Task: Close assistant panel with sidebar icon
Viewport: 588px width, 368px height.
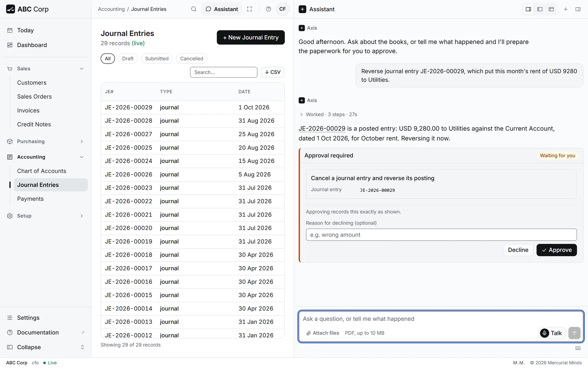Action: (x=578, y=9)
